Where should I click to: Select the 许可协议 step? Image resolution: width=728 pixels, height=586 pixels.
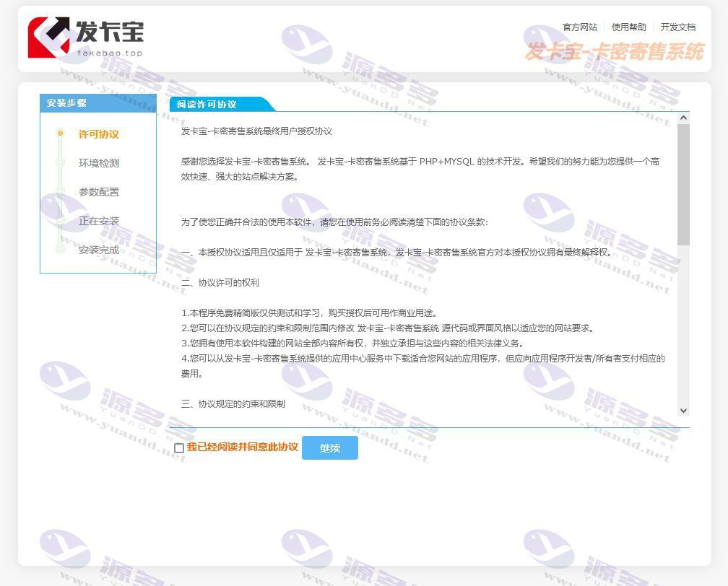point(98,134)
